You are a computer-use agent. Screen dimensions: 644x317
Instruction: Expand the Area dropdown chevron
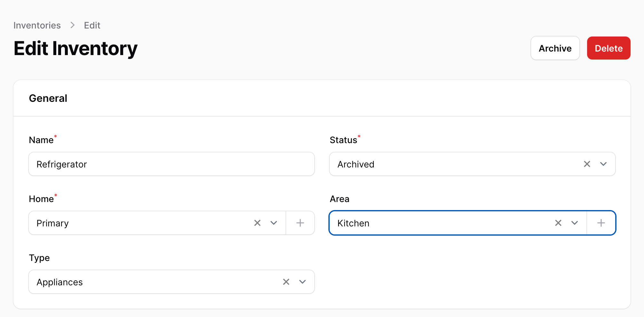pos(574,223)
